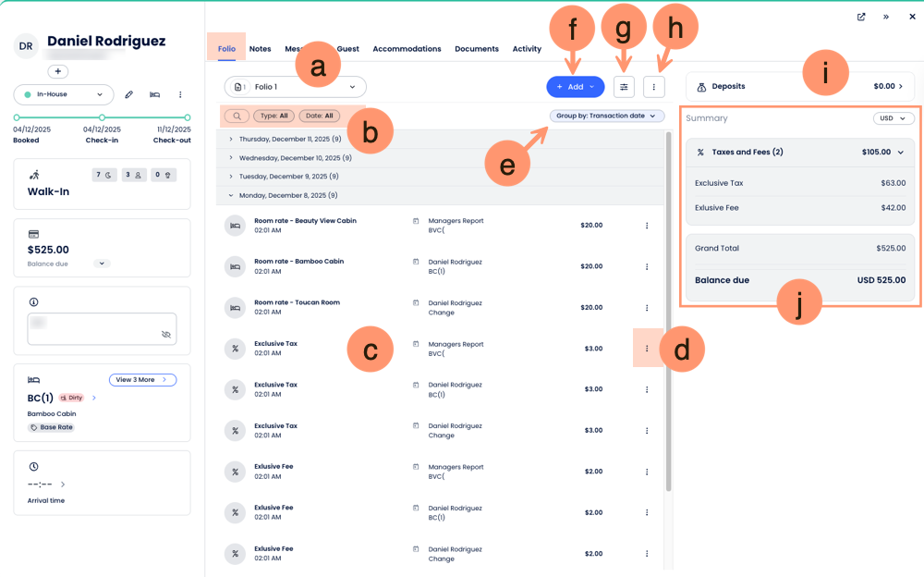Click the pencil edit reservation icon
The image size is (924, 577).
tap(129, 94)
